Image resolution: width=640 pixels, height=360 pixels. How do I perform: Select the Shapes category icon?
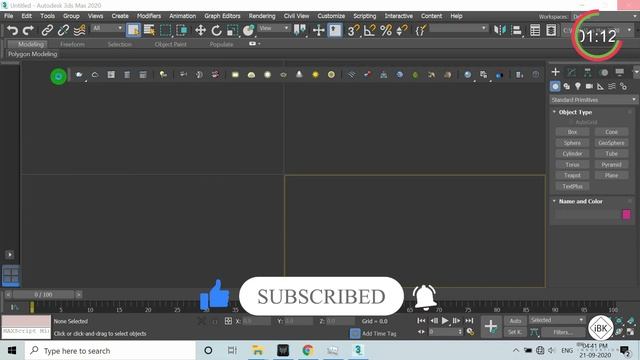coord(567,86)
